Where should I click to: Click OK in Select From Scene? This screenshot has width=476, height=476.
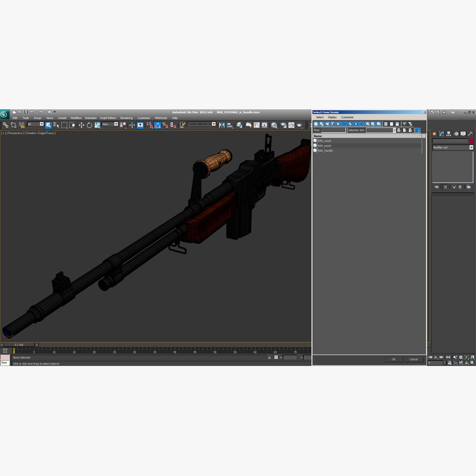click(x=394, y=359)
